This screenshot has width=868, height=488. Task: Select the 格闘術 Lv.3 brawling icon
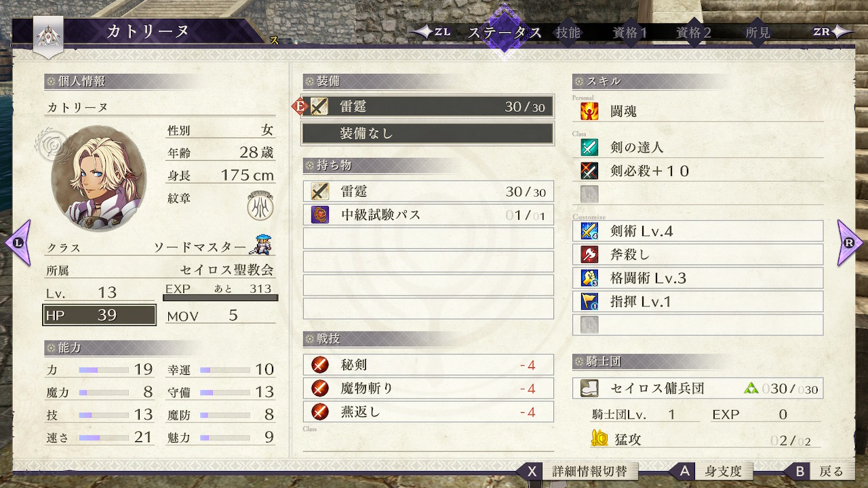(589, 278)
